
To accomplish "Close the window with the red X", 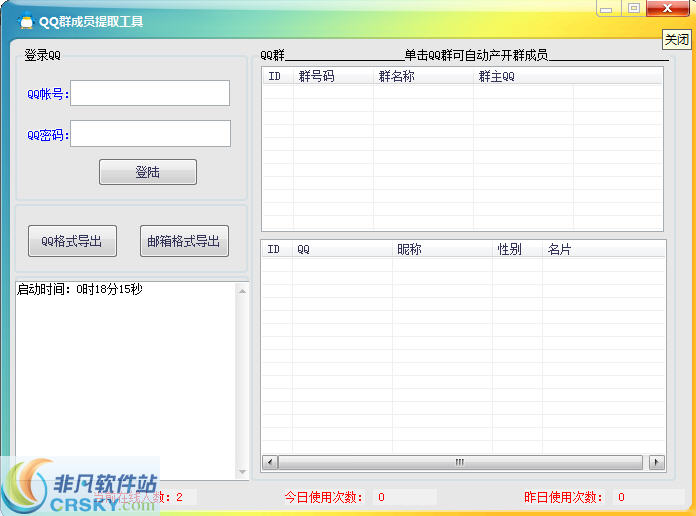I will pos(668,8).
